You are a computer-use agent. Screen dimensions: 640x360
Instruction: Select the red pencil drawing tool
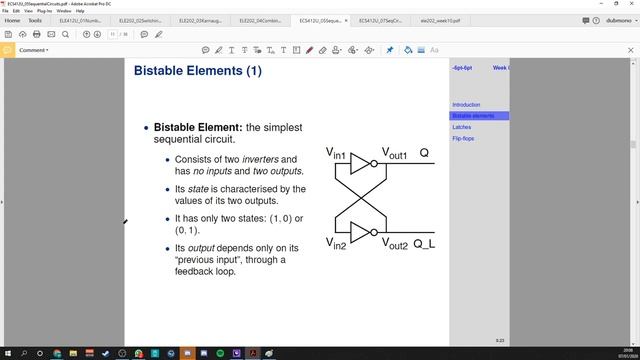coord(309,50)
